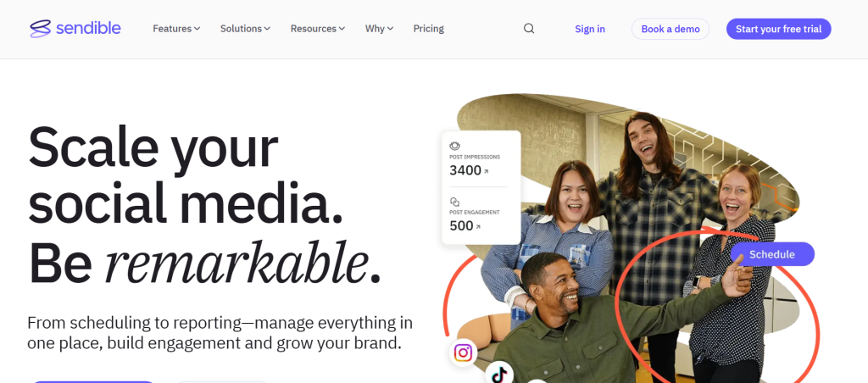Open the search magnifier icon
The image size is (868, 383).
point(529,29)
